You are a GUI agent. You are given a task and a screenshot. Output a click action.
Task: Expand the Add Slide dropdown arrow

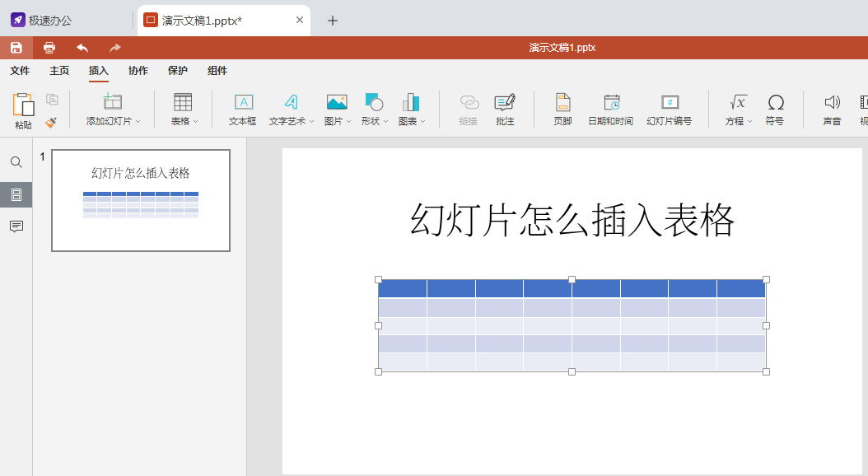tap(138, 121)
